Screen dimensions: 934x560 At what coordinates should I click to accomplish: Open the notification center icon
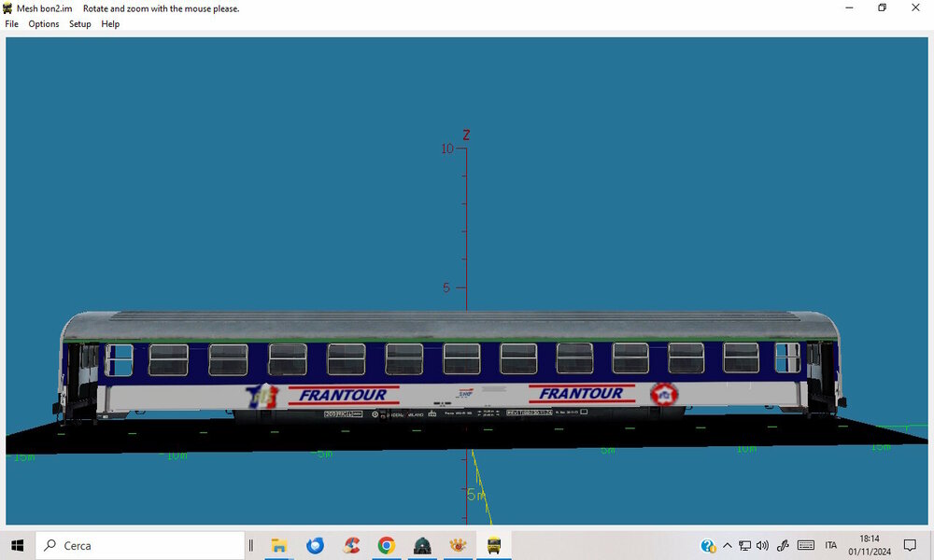tap(910, 545)
